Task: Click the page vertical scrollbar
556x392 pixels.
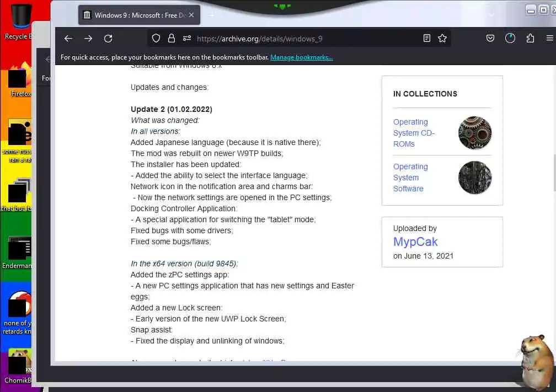Action: (x=554, y=173)
